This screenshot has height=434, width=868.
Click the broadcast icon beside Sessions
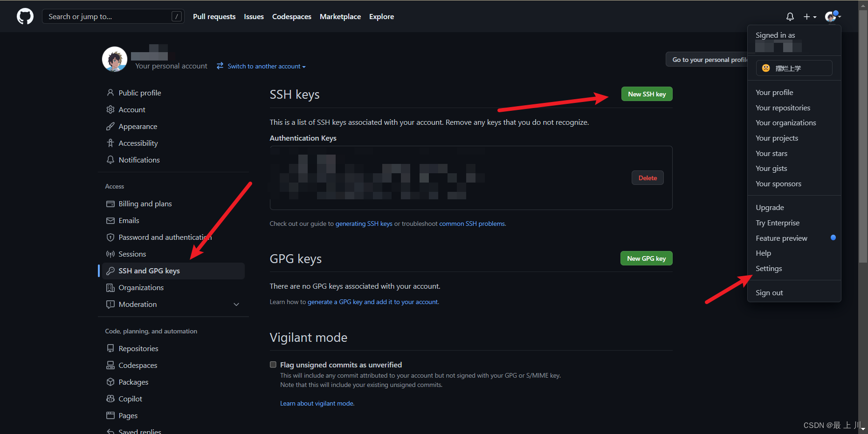[110, 254]
